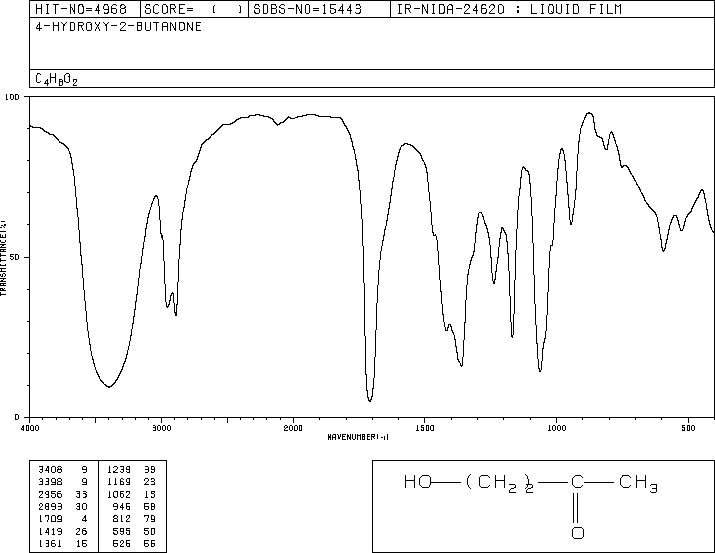Screen dimensions: 715x553
Task: Click transmittance 79 next to 812
Action: 150,519
